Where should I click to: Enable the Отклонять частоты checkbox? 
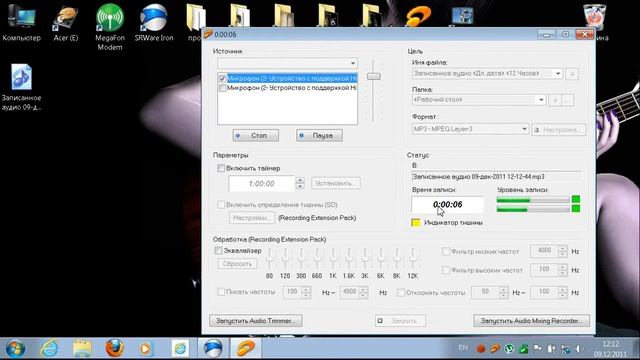point(401,293)
